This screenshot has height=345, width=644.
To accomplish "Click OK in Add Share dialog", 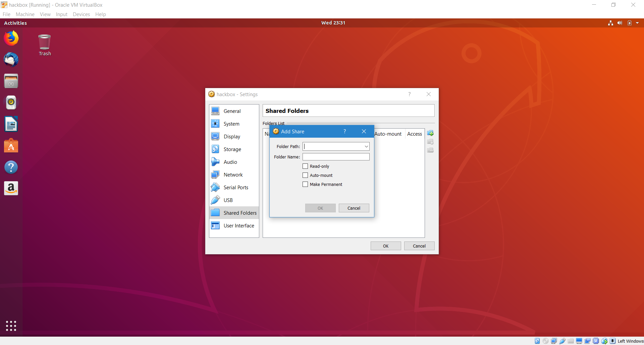I will pyautogui.click(x=320, y=208).
